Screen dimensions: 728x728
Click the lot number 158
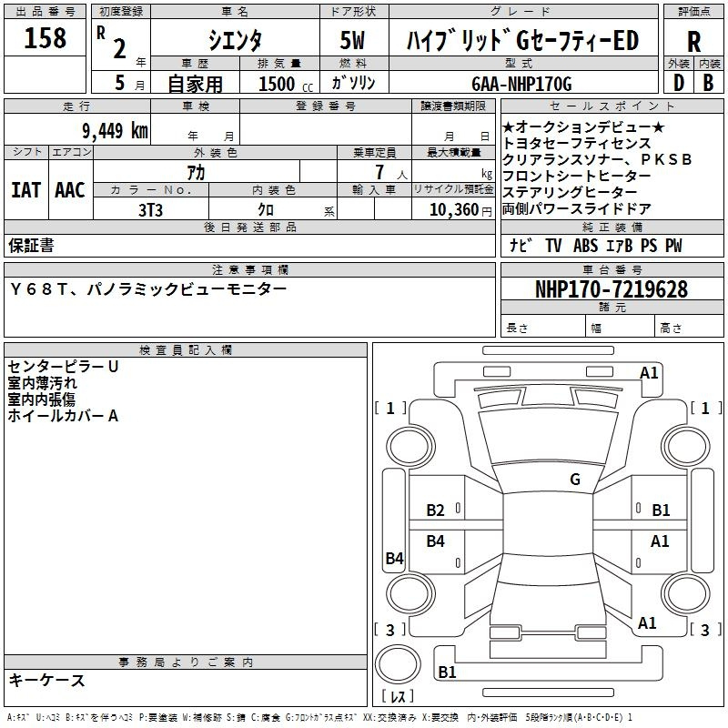(45, 37)
